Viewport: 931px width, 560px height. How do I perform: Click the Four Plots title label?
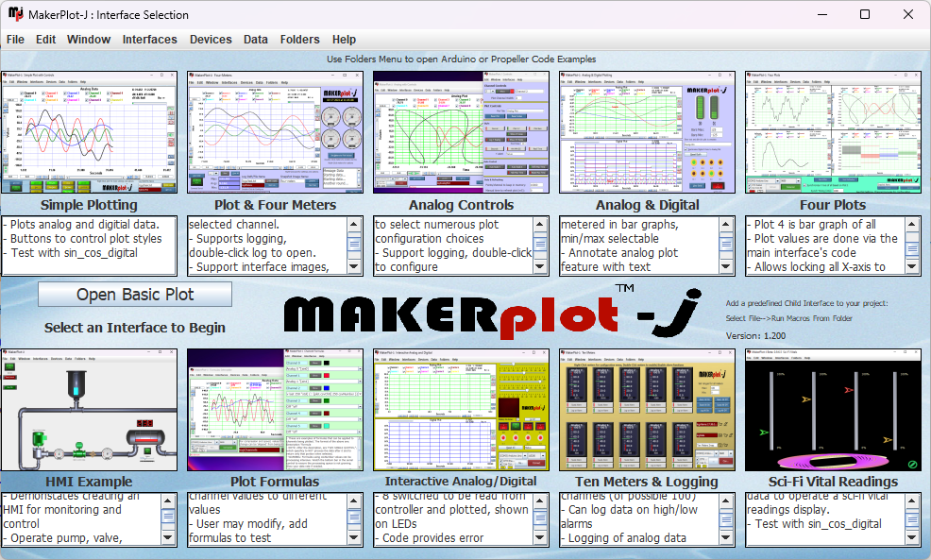[833, 205]
